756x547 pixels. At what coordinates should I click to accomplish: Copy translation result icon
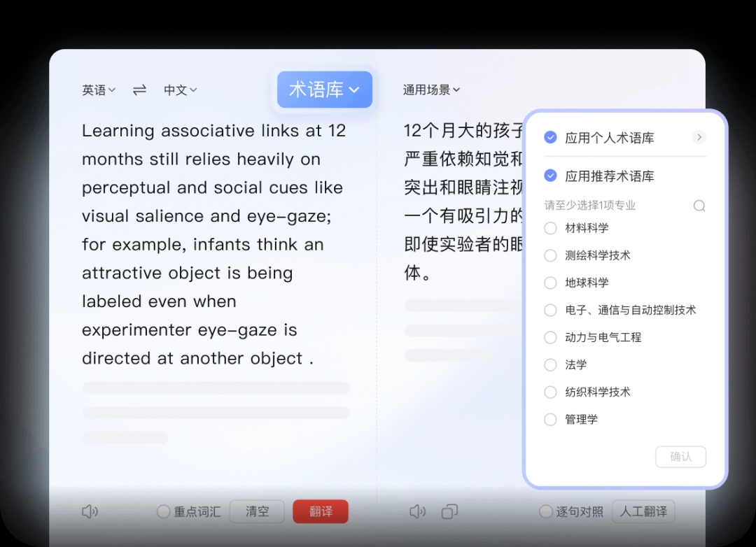(x=449, y=511)
